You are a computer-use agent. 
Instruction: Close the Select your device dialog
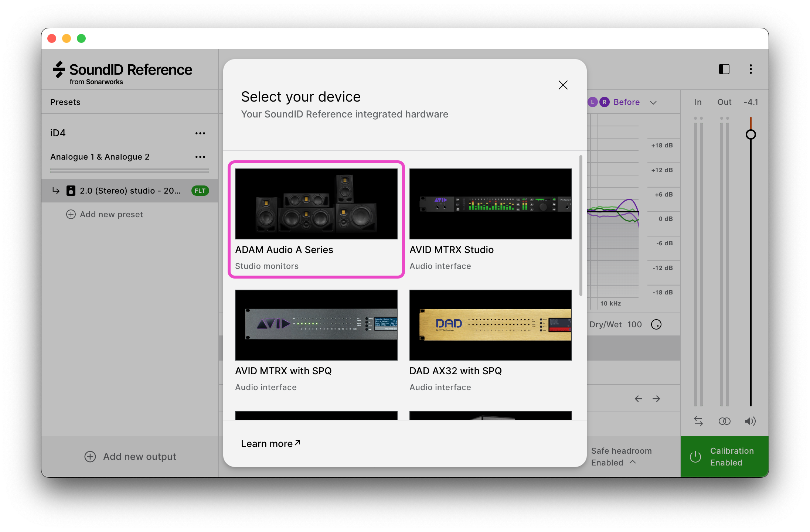pyautogui.click(x=563, y=85)
